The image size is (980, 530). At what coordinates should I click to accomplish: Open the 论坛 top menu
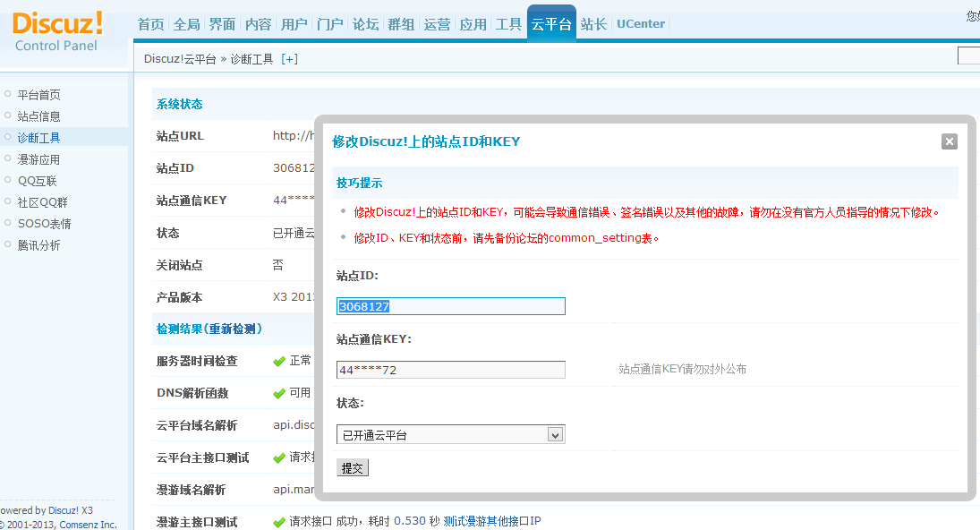[366, 24]
